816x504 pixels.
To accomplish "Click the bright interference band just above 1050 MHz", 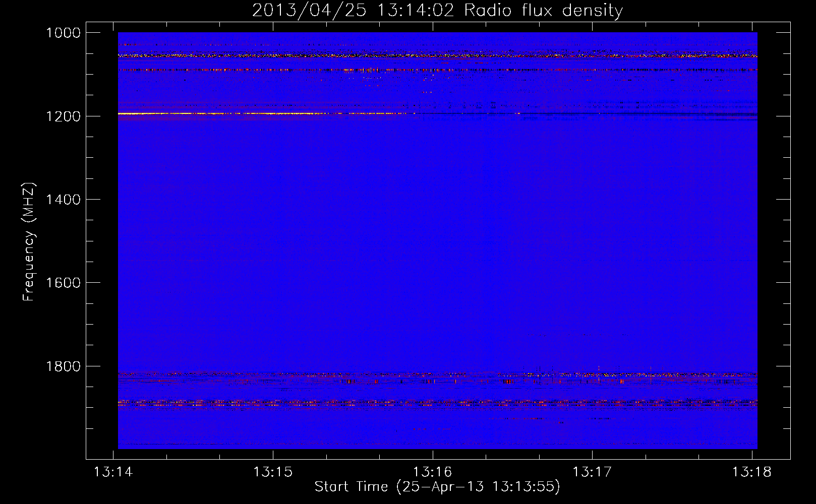I will click(438, 55).
